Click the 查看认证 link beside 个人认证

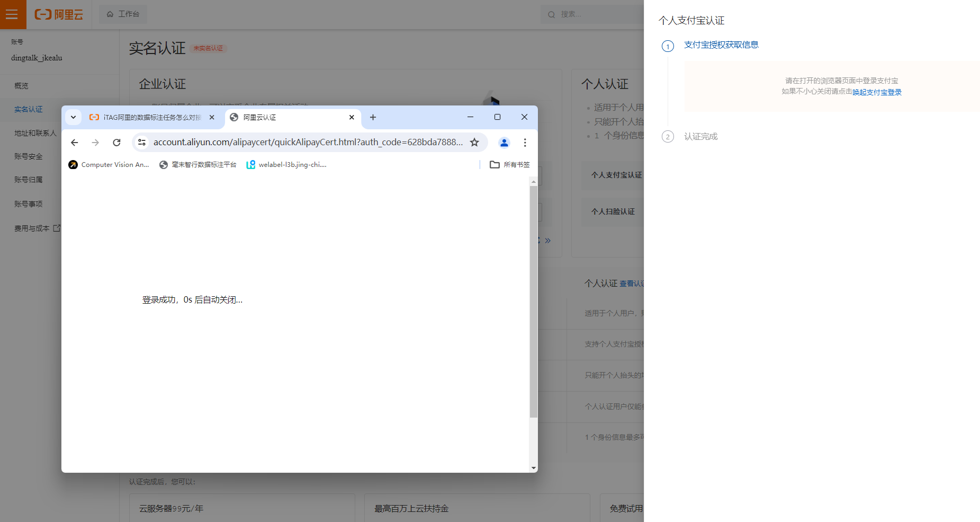pyautogui.click(x=632, y=284)
